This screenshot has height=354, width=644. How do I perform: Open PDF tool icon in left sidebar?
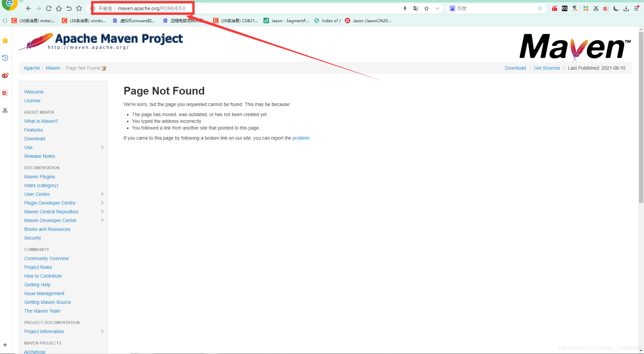[5, 93]
